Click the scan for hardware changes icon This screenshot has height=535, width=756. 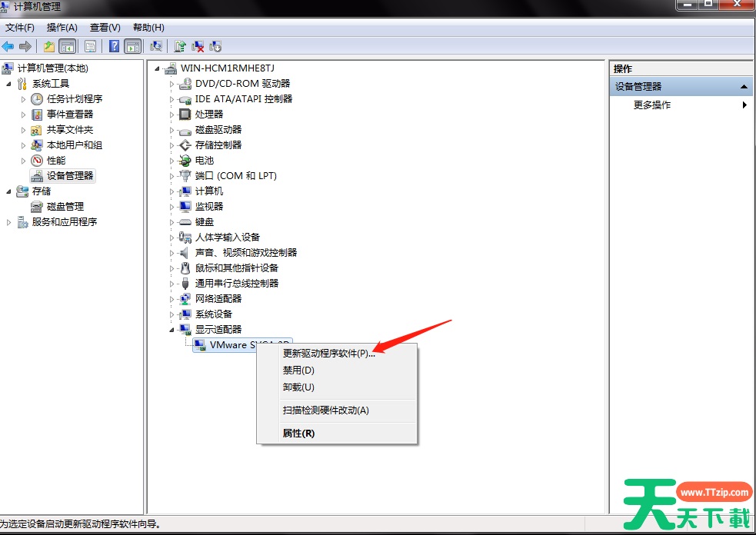156,46
